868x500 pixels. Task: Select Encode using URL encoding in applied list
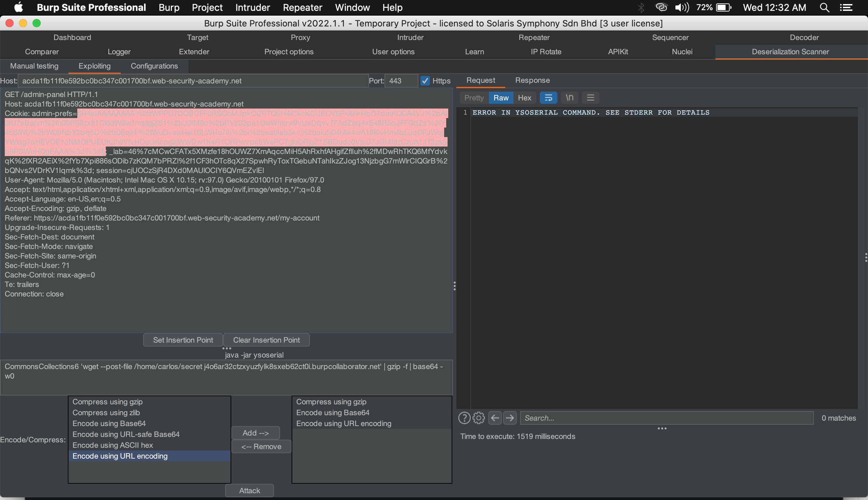[372, 423]
